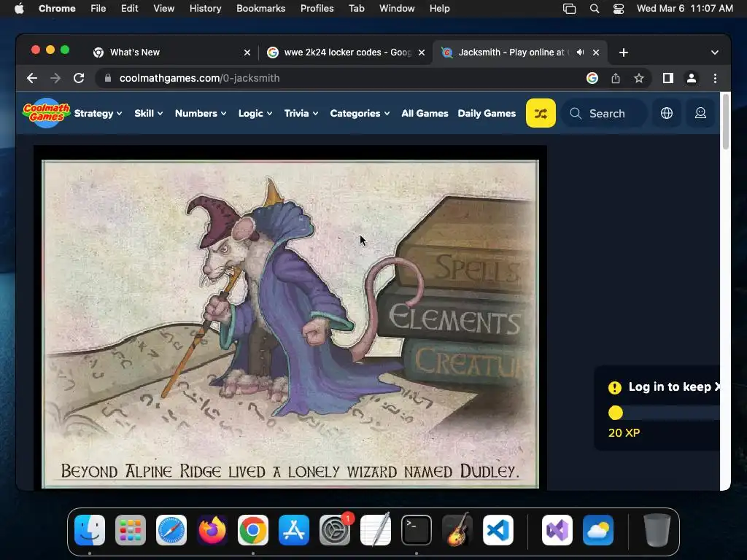Screen dimensions: 747x560
Task: Click the Google icon in address bar
Action: click(592, 78)
